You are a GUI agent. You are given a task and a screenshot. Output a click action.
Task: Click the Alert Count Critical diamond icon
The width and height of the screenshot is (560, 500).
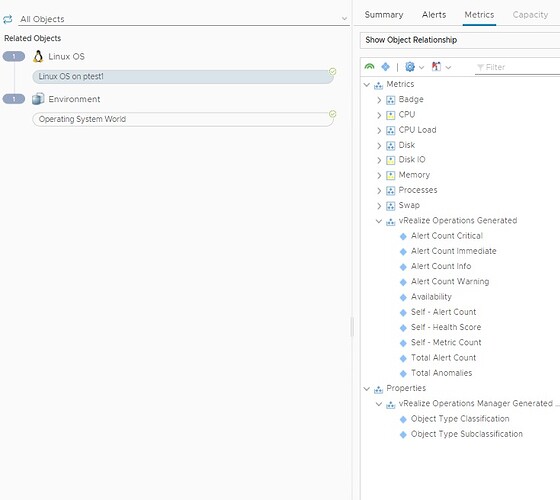tap(403, 236)
